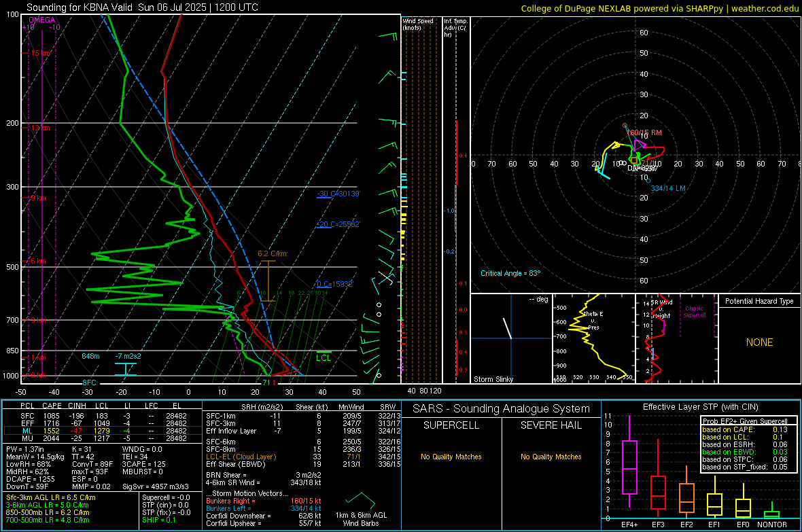Screen dimensions: 802x532
Task: Click the 'Critical Angle = 83°' text
Action: [x=510, y=273]
